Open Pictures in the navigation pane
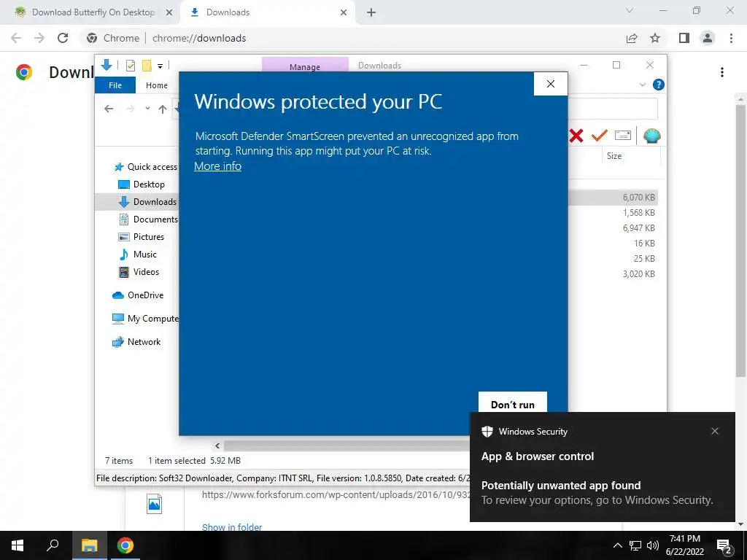Image resolution: width=747 pixels, height=560 pixels. point(141,237)
